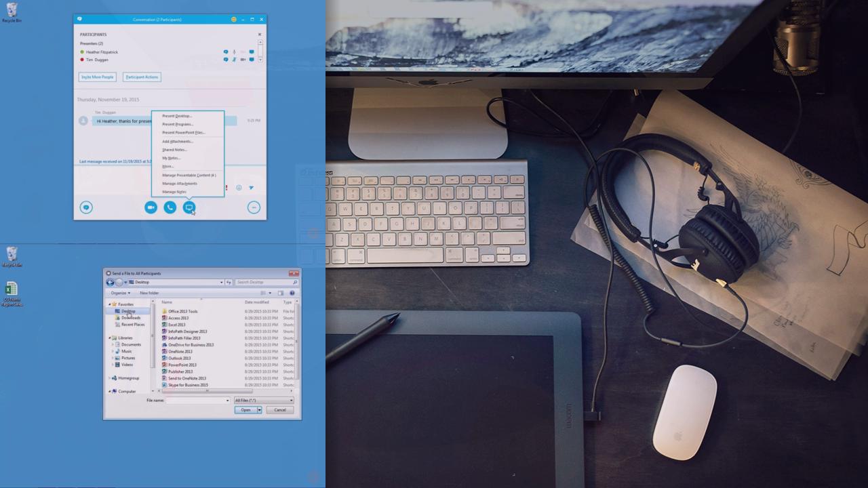Click the Invite More People button
This screenshot has width=868, height=488.
(x=98, y=77)
